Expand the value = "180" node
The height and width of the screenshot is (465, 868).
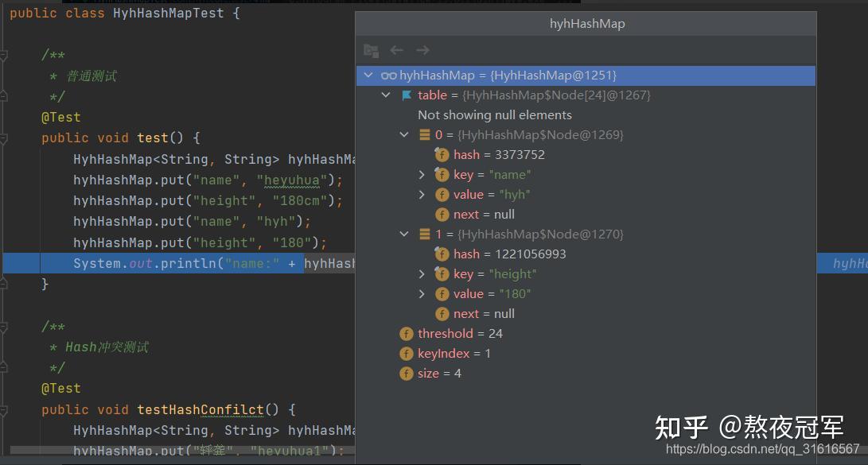click(422, 294)
